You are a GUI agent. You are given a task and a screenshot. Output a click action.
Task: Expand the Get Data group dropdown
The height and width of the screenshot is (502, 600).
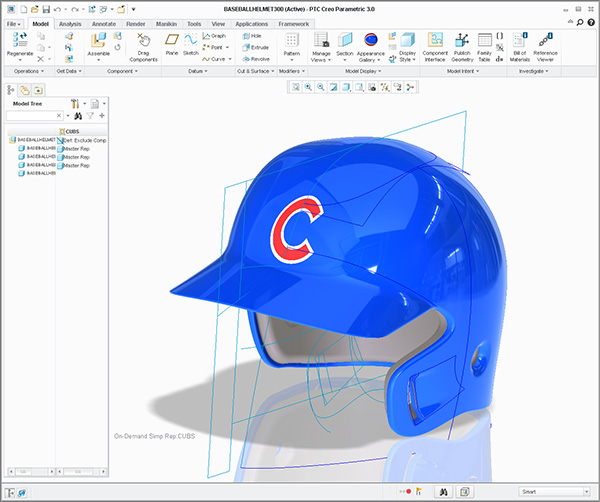pyautogui.click(x=69, y=71)
